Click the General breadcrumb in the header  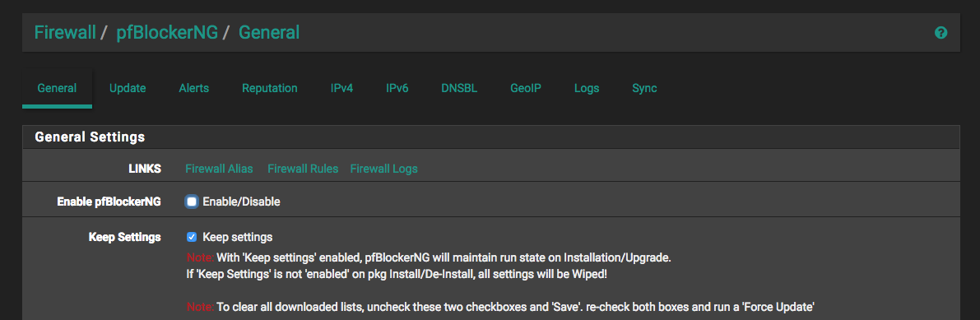click(269, 33)
